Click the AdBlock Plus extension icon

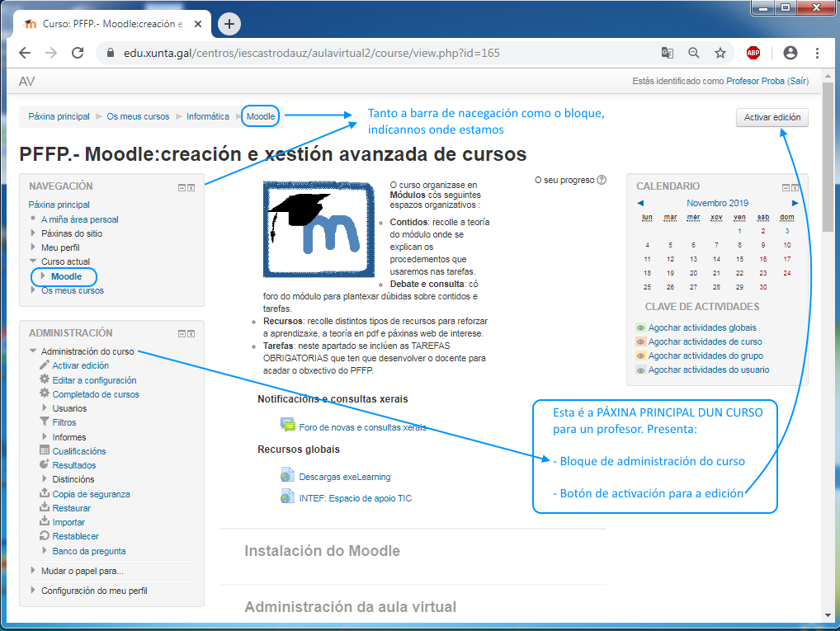coord(753,53)
